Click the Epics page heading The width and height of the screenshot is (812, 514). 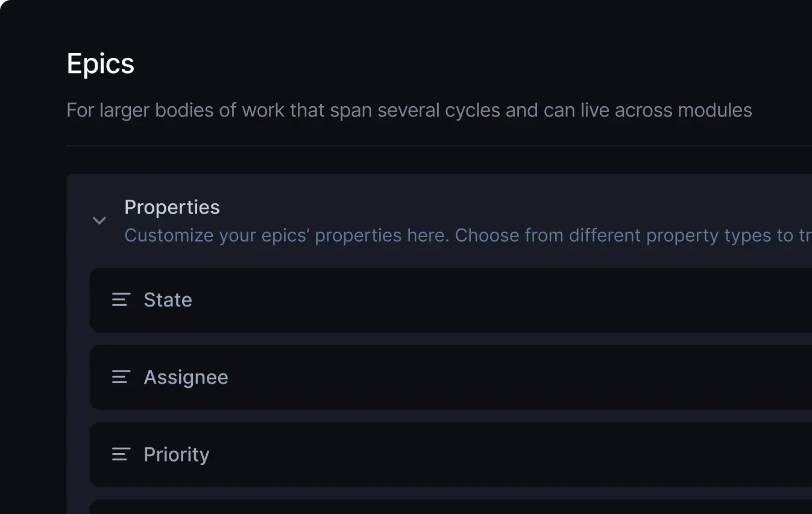101,63
